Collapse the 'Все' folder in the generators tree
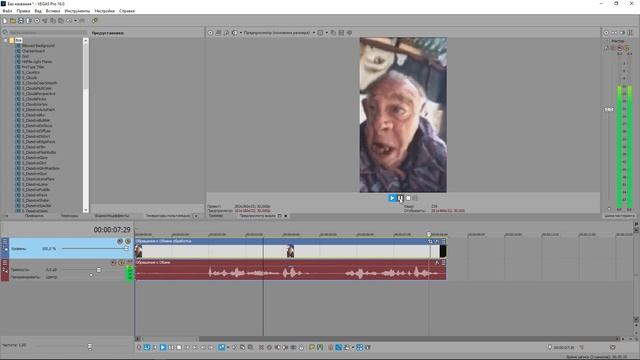640x360 pixels. coord(5,40)
